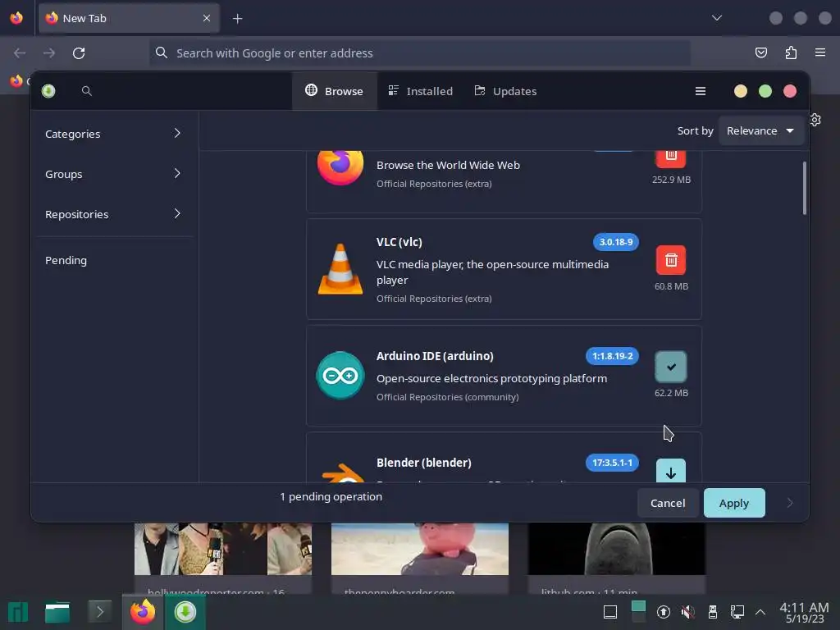Click the Blender 17:3.5.1-1 version badge
This screenshot has height=630, width=840.
point(612,463)
